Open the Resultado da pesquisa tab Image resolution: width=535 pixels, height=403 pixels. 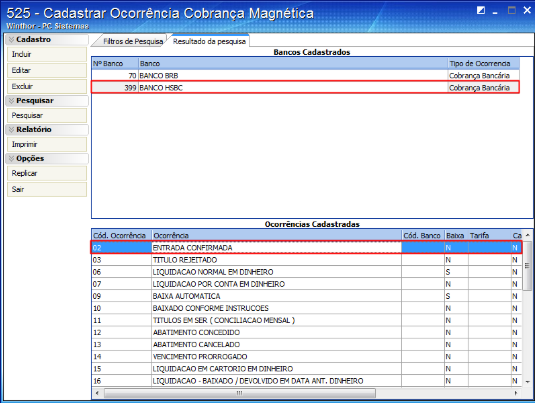click(x=209, y=41)
